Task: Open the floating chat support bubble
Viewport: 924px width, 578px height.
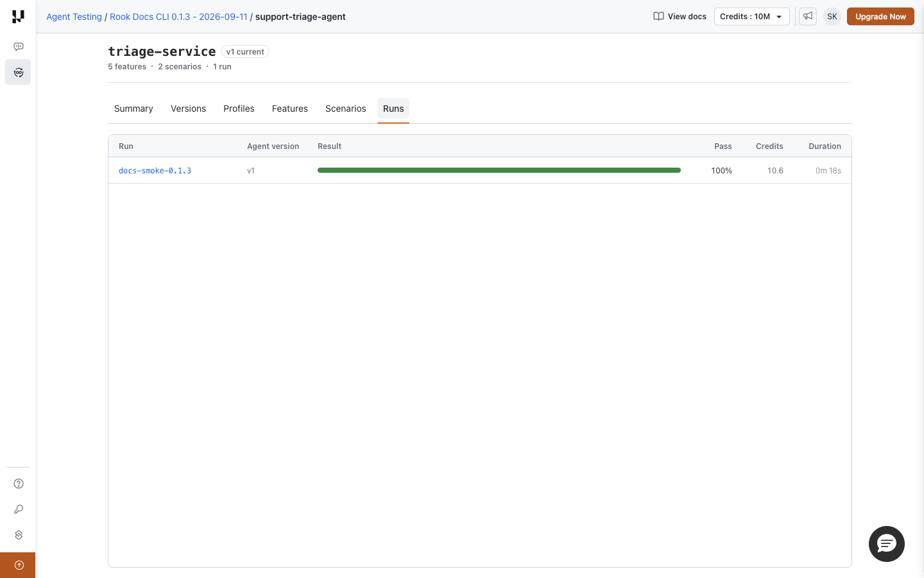Action: pyautogui.click(x=887, y=544)
